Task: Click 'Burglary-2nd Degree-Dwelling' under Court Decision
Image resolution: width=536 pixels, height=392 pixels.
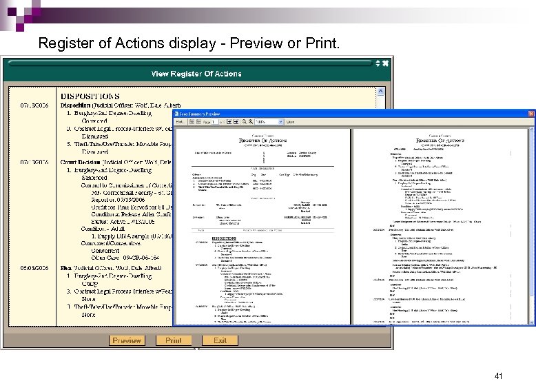Action: (109, 170)
